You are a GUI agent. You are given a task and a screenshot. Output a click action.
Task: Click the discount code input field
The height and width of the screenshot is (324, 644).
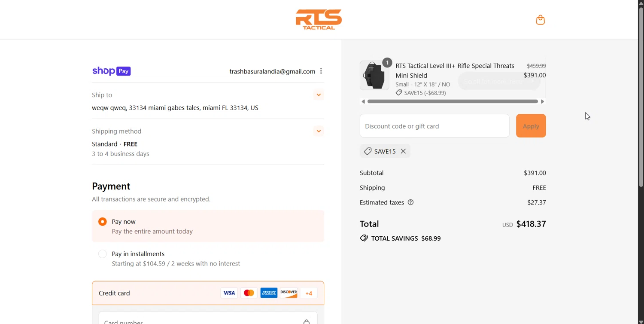point(434,126)
